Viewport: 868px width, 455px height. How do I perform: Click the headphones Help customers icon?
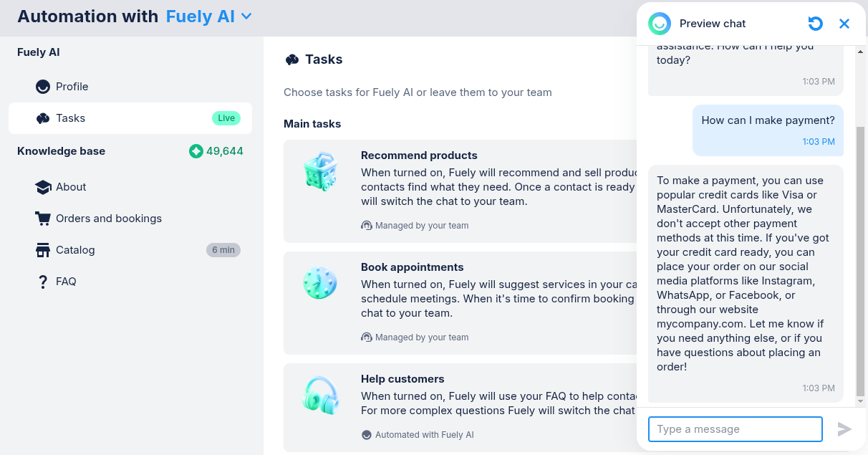coord(319,396)
